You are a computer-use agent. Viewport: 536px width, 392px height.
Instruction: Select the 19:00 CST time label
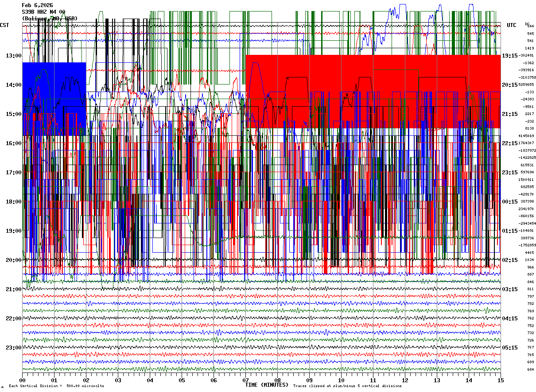pyautogui.click(x=14, y=231)
